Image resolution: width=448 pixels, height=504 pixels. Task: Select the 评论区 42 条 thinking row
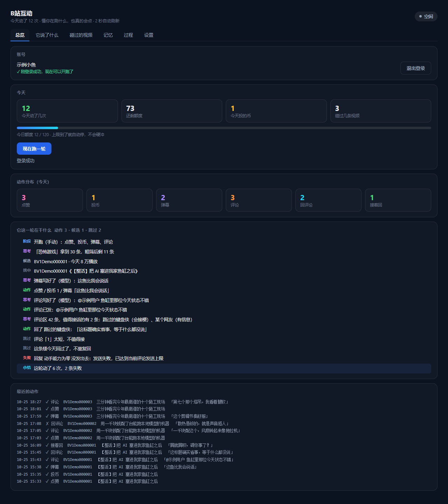pos(224,320)
